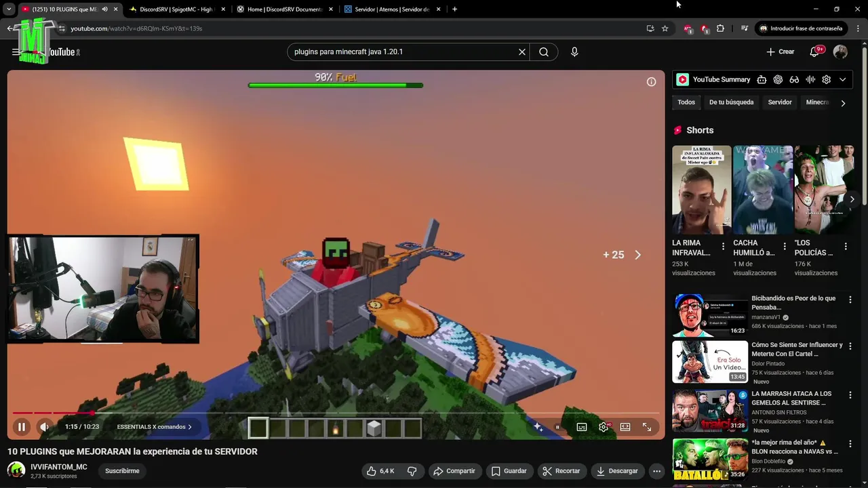Viewport: 868px width, 488px height.
Task: Toggle autoplay switch in player
Action: pos(557,427)
